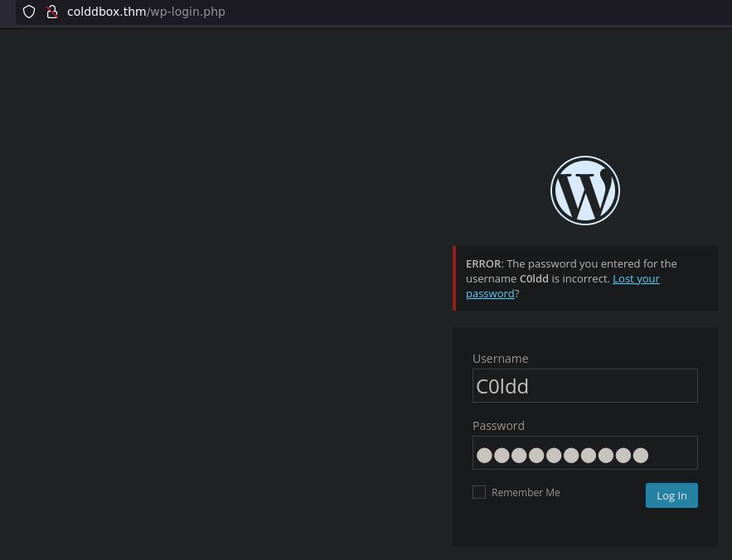Click the "Remember Me" label text
The image size is (732, 560).
tap(526, 493)
